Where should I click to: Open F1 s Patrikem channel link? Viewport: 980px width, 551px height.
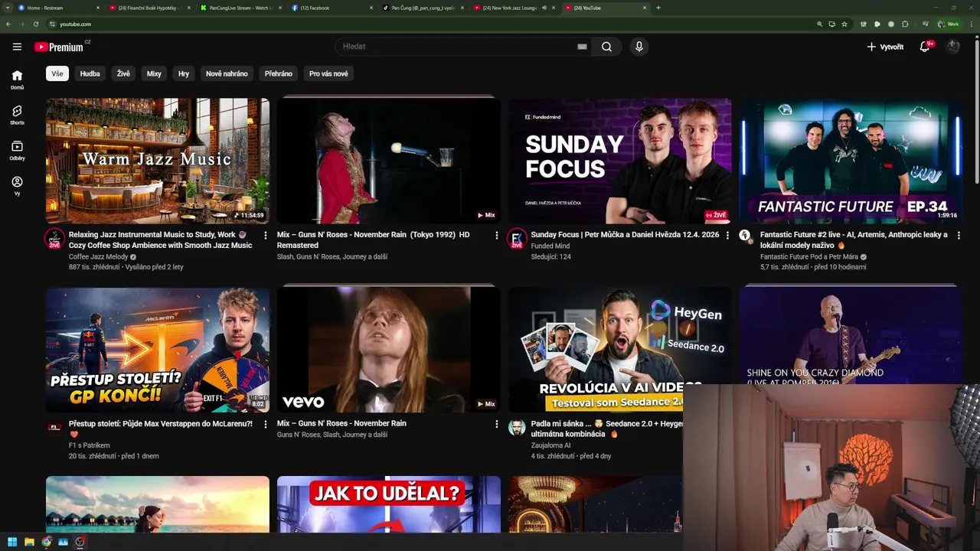coord(89,445)
